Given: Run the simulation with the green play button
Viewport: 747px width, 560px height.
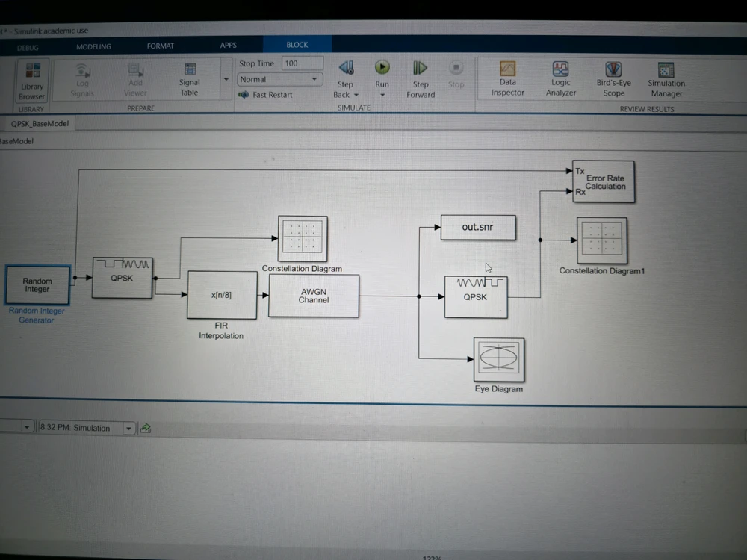Looking at the screenshot, I should [382, 68].
